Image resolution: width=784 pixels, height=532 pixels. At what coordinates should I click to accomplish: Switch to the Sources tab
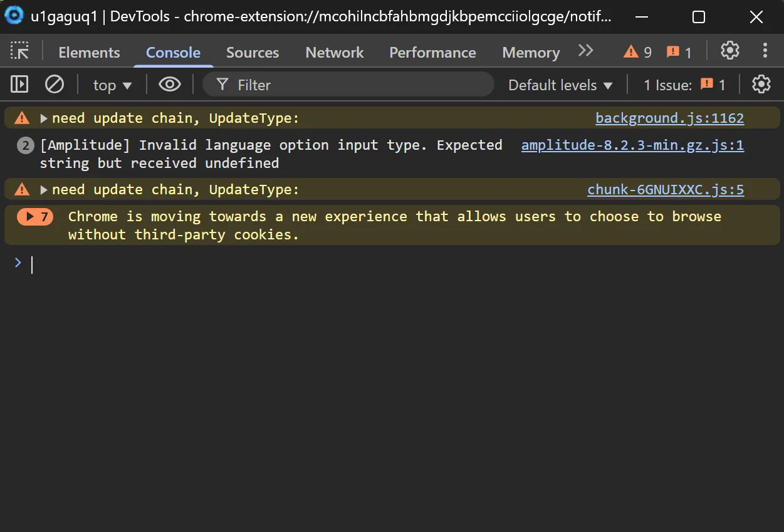coord(252,53)
